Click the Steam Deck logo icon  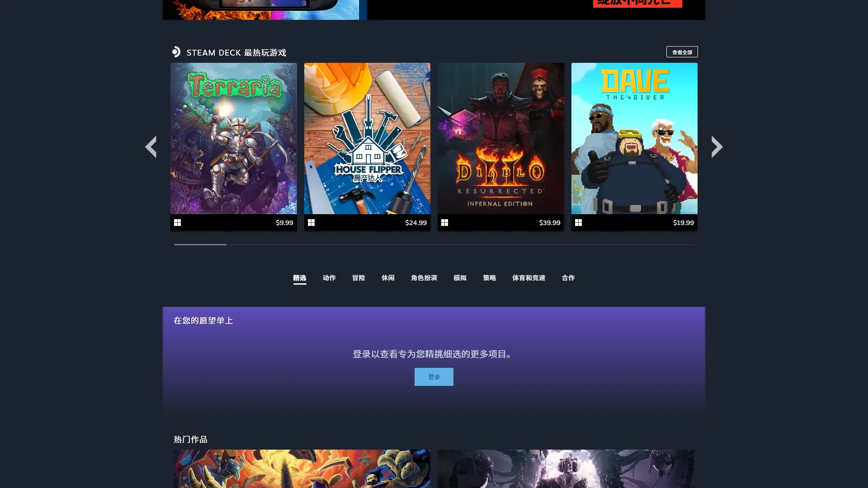[x=176, y=52]
